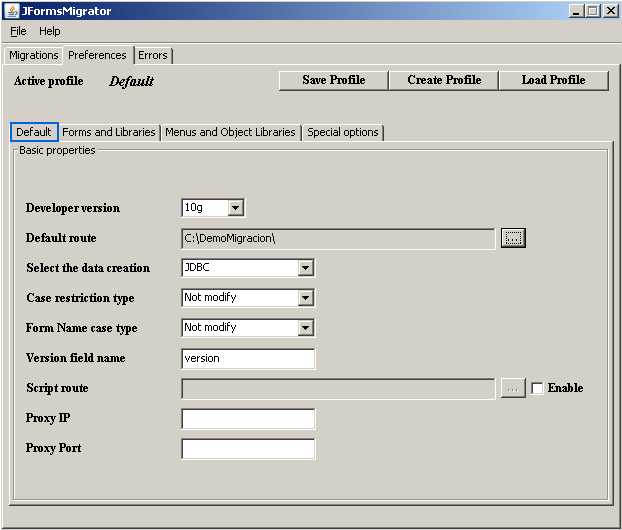This screenshot has height=530, width=622.
Task: Click the Form Name case type label
Action: point(81,328)
